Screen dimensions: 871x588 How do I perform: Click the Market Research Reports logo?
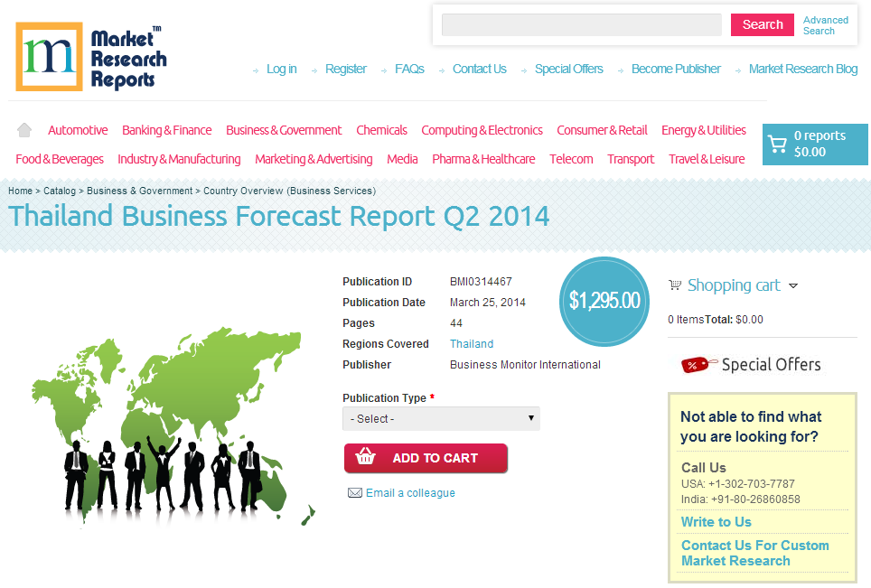90,54
